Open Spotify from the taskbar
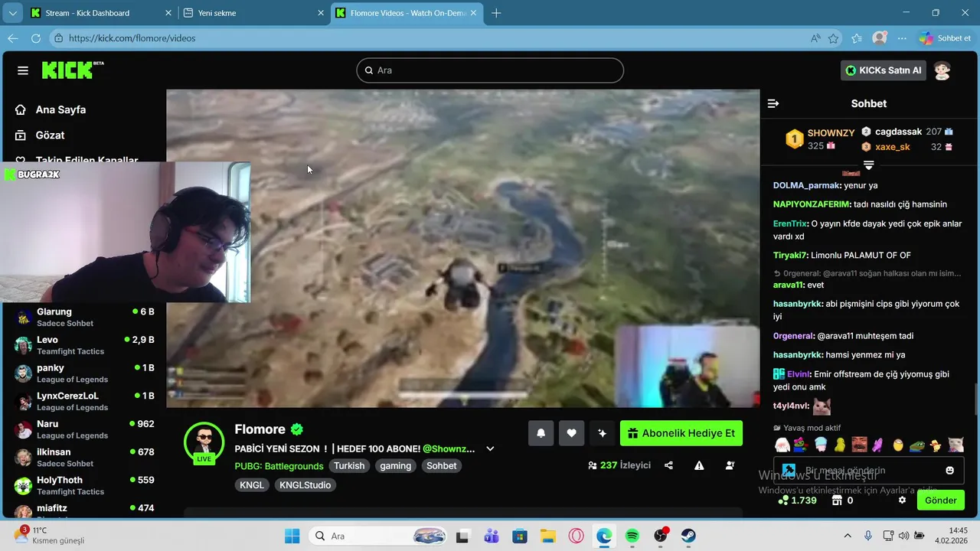 point(632,536)
